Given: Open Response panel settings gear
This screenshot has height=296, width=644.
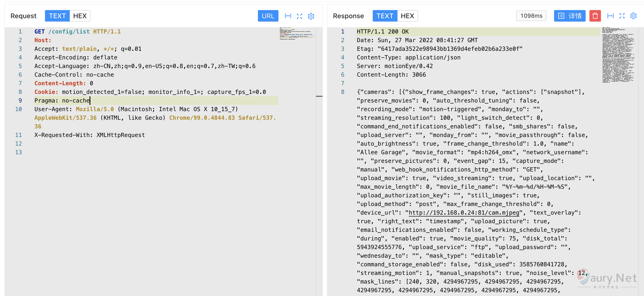Looking at the screenshot, I should coord(633,16).
